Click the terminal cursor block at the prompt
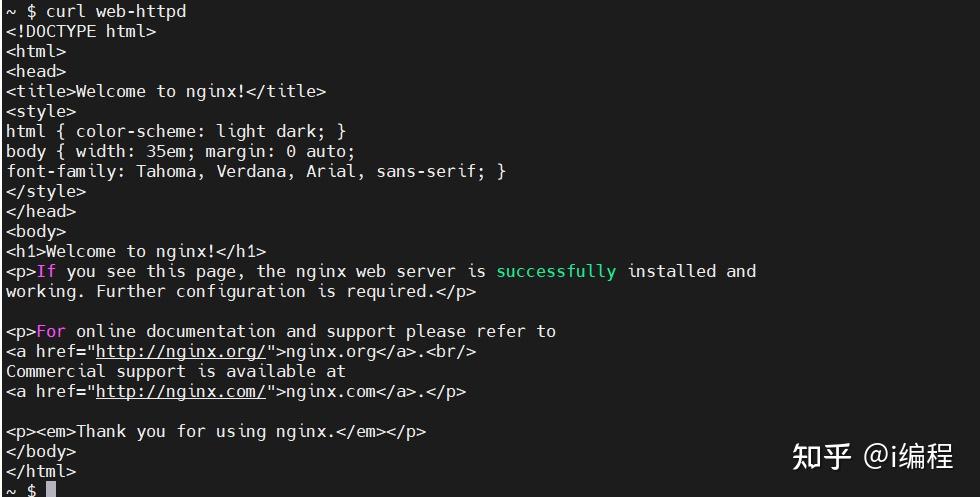Image resolution: width=980 pixels, height=497 pixels. point(51,490)
